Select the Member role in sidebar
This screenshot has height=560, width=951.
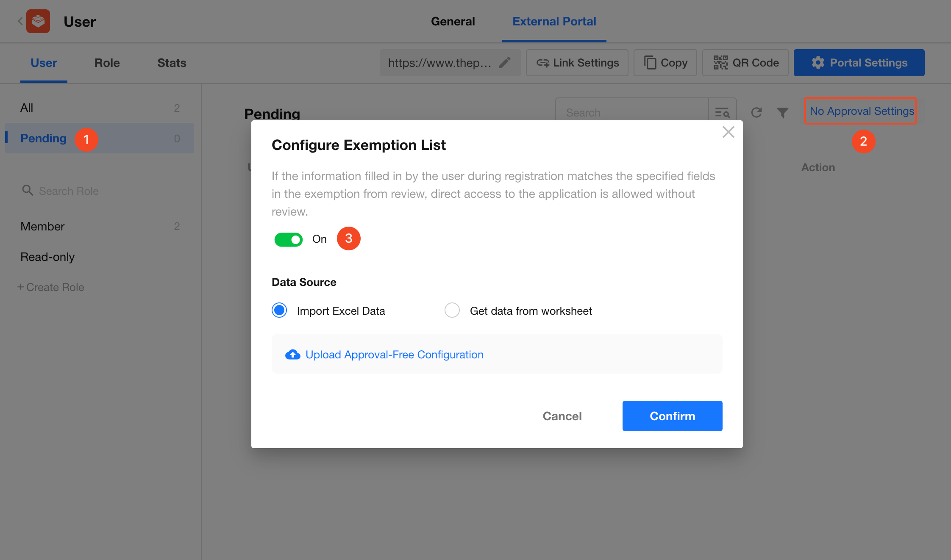point(42,226)
